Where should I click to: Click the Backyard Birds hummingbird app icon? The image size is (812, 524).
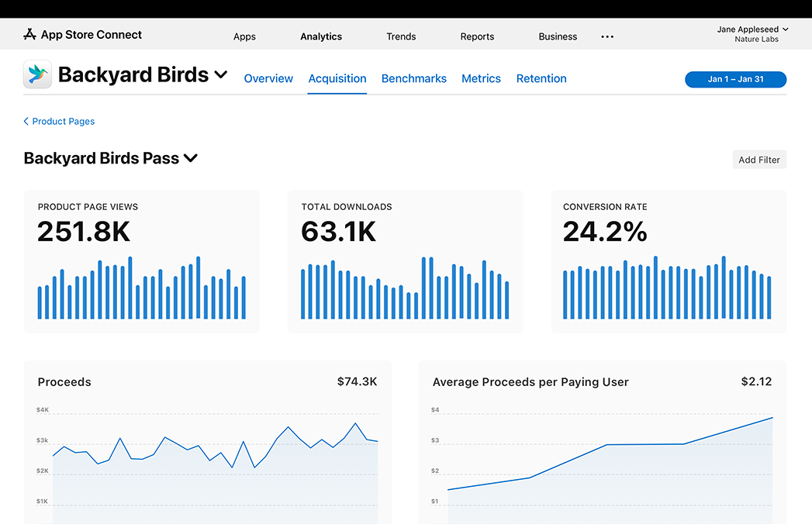pos(37,74)
